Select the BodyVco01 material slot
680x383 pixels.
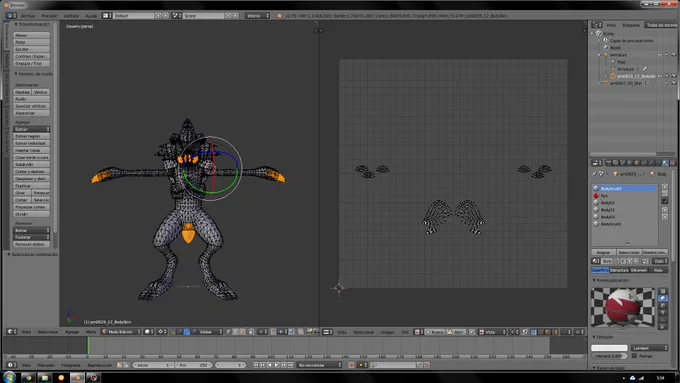click(x=624, y=224)
